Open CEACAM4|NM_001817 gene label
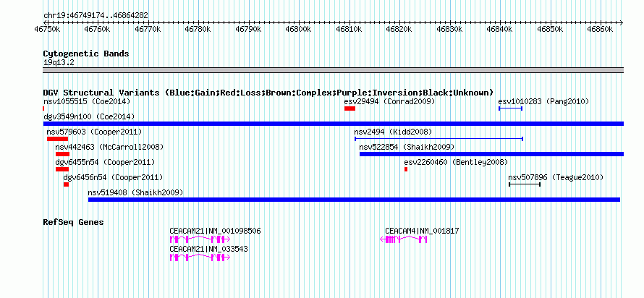This screenshot has height=298, width=644. pyautogui.click(x=422, y=231)
